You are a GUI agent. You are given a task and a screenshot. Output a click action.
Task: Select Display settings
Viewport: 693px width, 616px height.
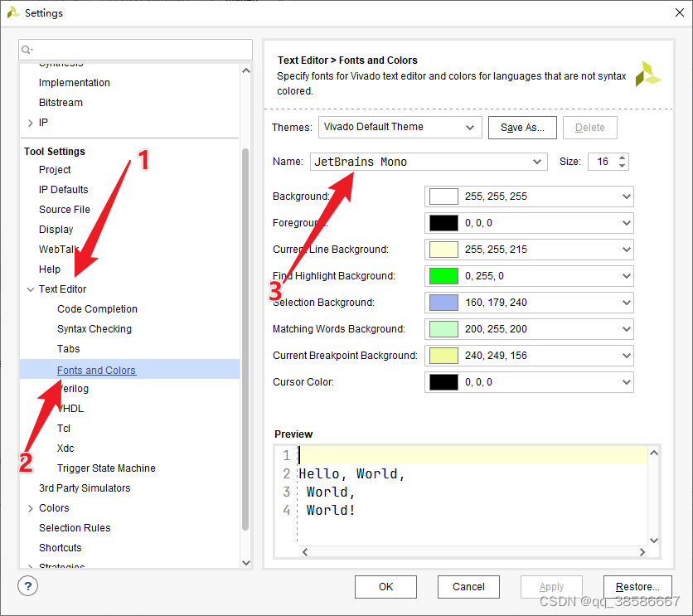coord(56,230)
